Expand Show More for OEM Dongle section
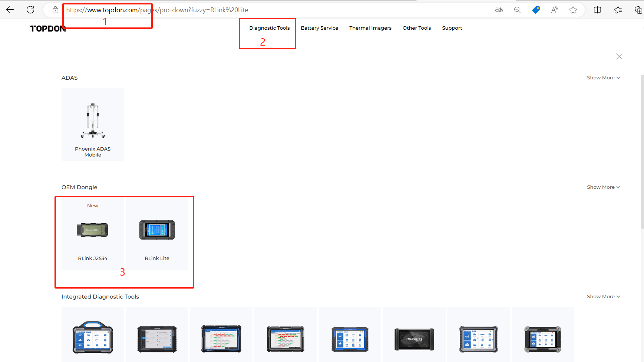Image resolution: width=644 pixels, height=362 pixels. pos(604,187)
